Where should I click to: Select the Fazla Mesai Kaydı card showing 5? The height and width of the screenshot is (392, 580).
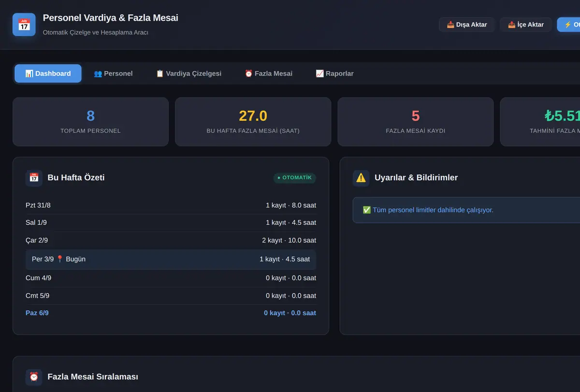coord(416,122)
